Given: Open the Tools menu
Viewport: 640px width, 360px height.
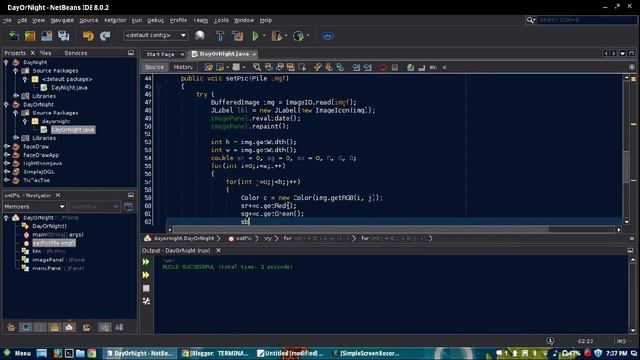Looking at the screenshot, I should coord(221,20).
